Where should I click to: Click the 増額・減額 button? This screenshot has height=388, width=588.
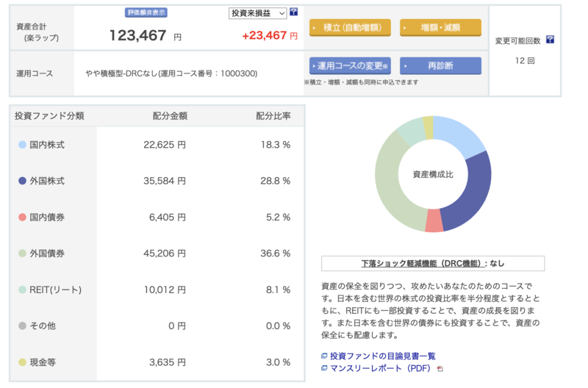pos(440,28)
